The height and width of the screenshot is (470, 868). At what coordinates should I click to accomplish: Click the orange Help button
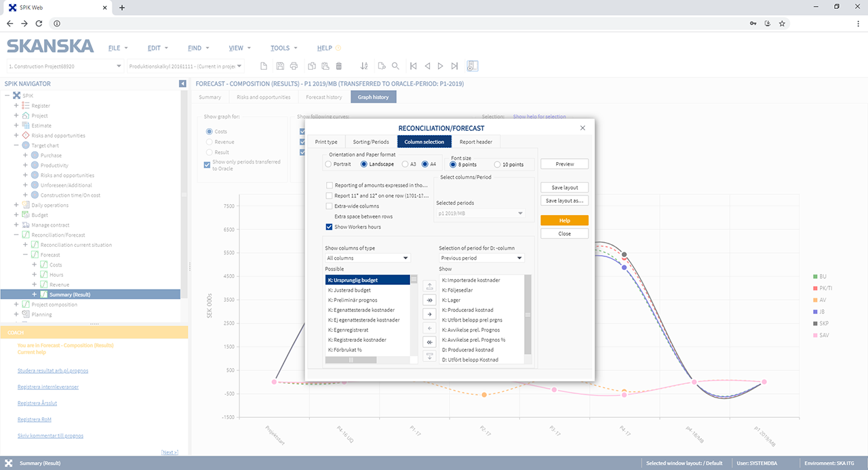point(564,220)
